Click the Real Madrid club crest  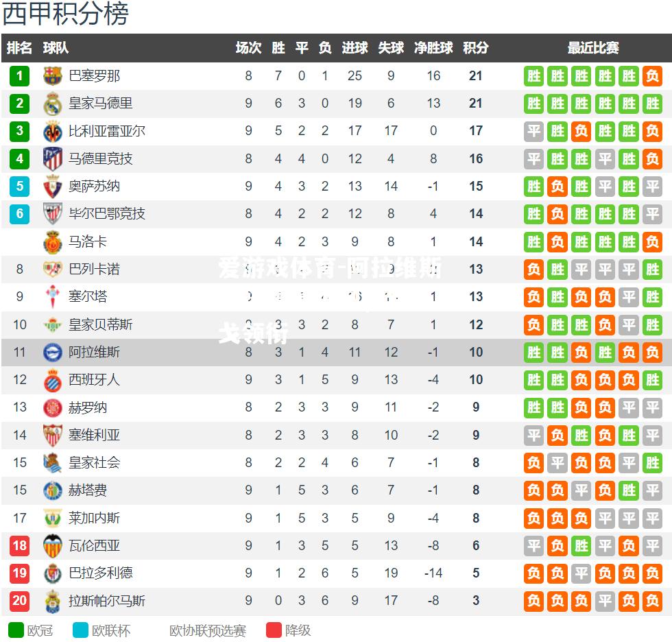(52, 104)
